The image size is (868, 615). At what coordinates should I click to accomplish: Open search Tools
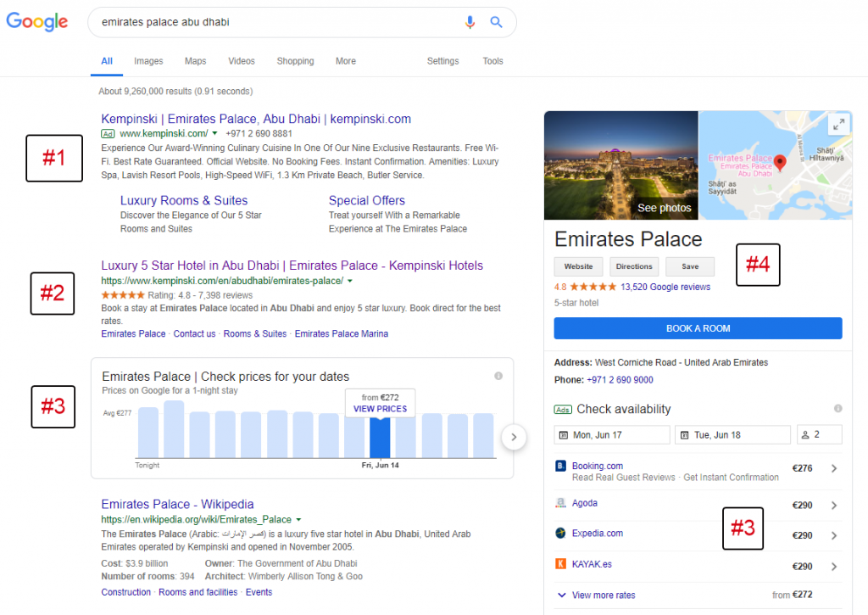pyautogui.click(x=492, y=61)
